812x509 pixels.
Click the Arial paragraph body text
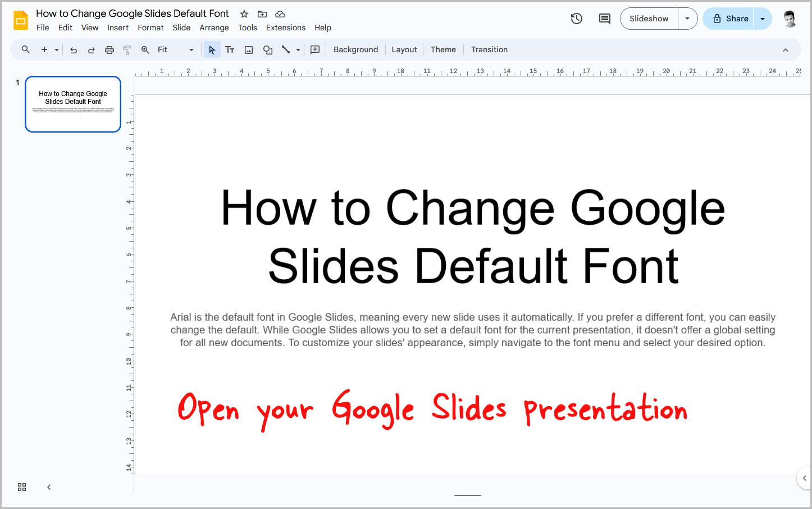[473, 330]
